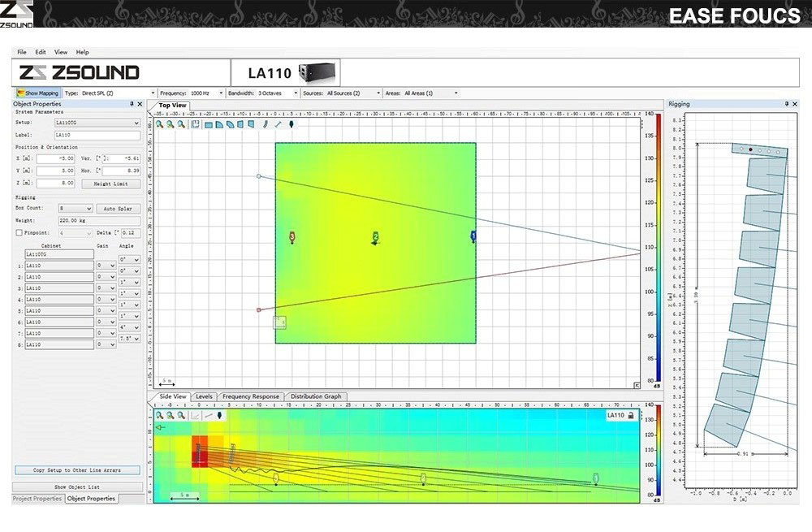This screenshot has width=812, height=532.
Task: Click the zoom in magnifier in Top View toolbar
Action: pyautogui.click(x=159, y=124)
